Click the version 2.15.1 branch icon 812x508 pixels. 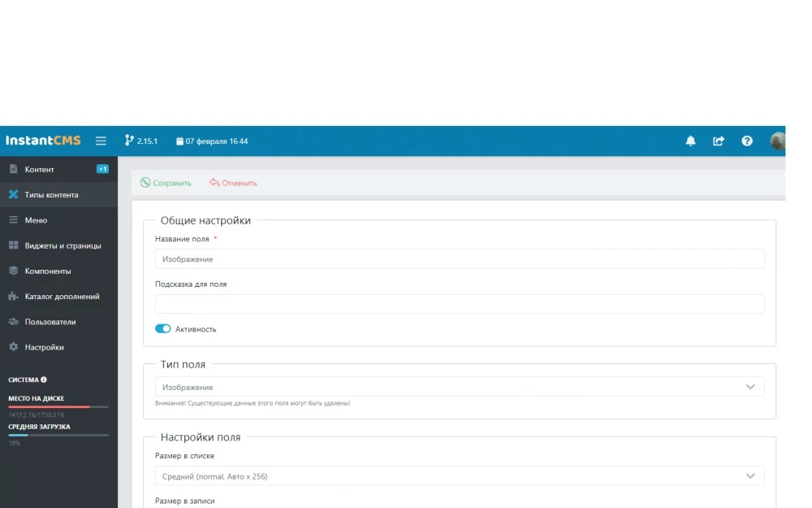[x=129, y=141]
